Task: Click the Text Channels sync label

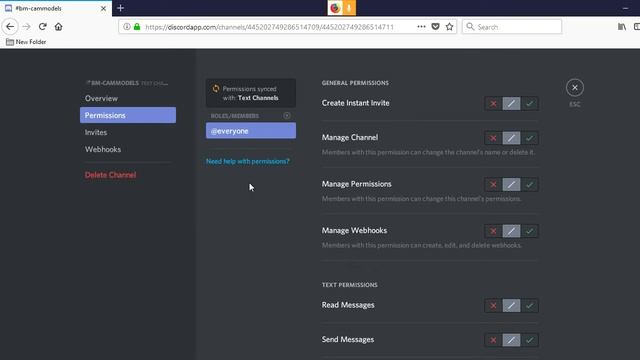Action: click(258, 98)
